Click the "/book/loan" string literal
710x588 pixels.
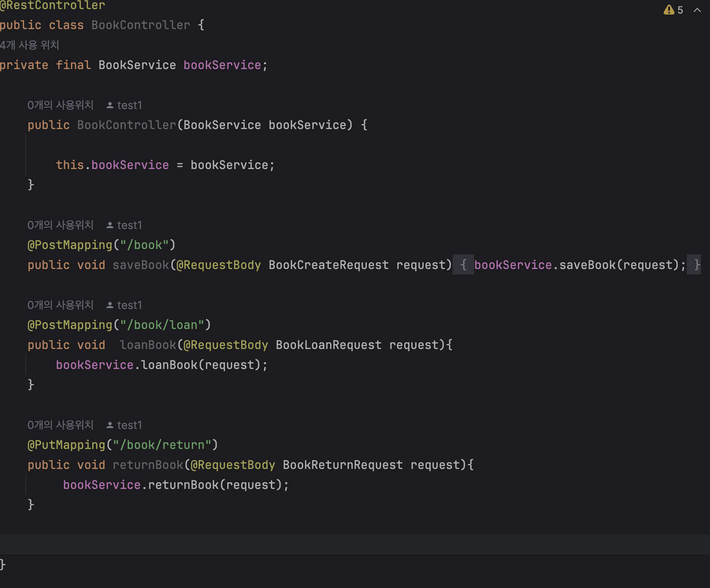[x=162, y=325]
